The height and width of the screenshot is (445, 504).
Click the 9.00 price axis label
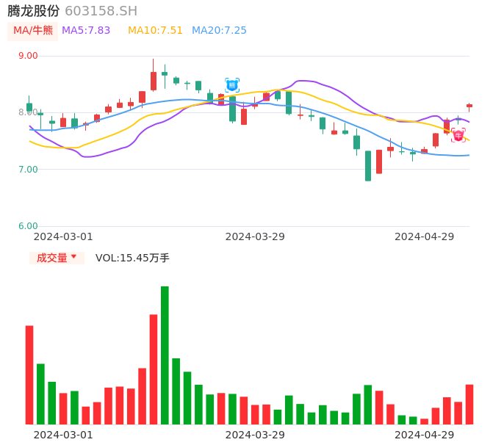(x=28, y=56)
